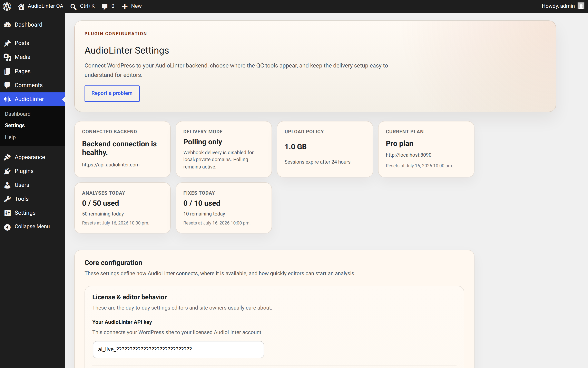
Task: Click Sessions expire after 24 hours text
Action: click(317, 162)
